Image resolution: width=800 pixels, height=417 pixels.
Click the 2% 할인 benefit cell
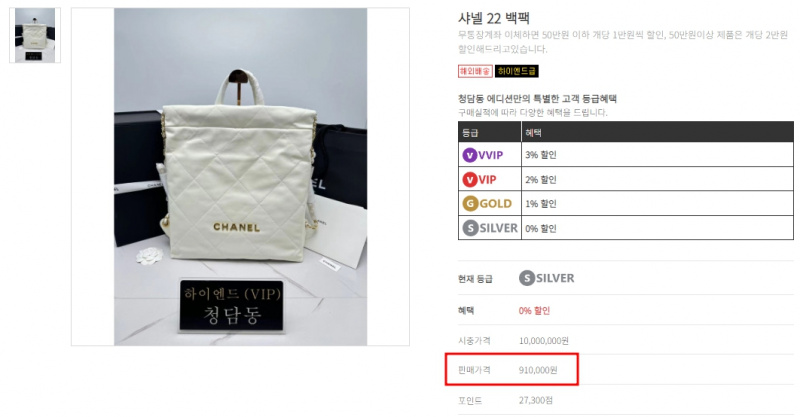(x=657, y=179)
